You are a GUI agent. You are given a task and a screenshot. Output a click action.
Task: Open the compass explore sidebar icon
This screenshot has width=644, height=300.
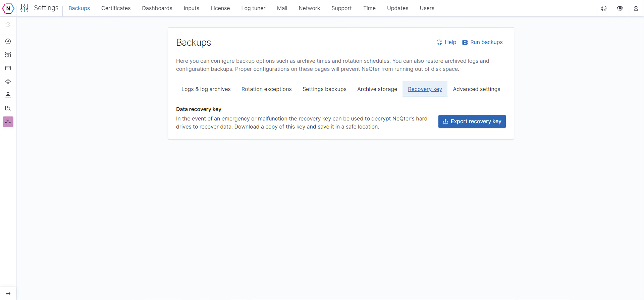[8, 41]
